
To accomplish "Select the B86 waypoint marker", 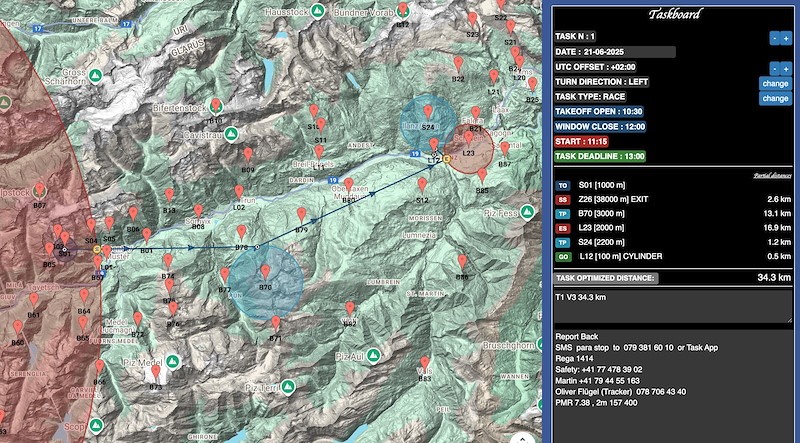I will (462, 262).
